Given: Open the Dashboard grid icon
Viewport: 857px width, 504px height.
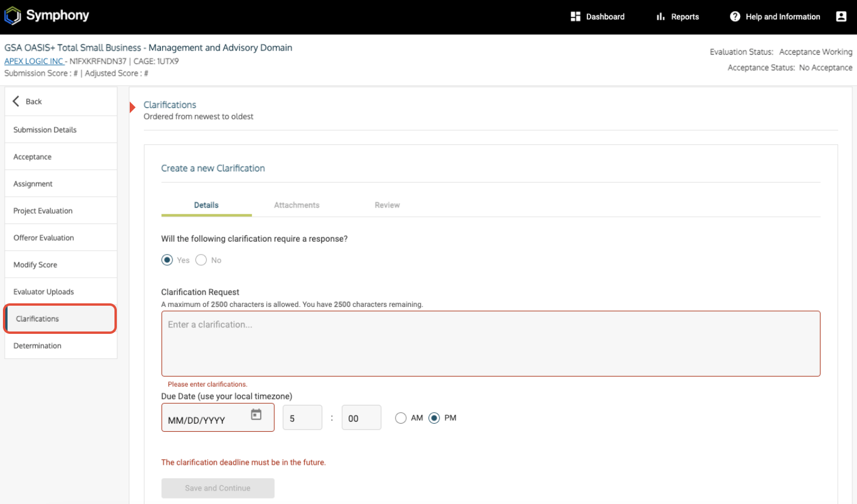Looking at the screenshot, I should [x=575, y=16].
